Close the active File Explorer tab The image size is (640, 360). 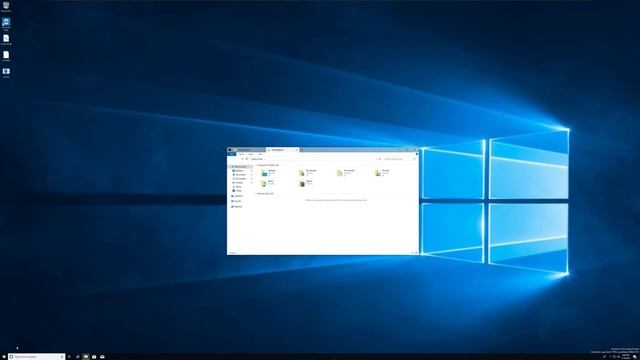[x=297, y=150]
